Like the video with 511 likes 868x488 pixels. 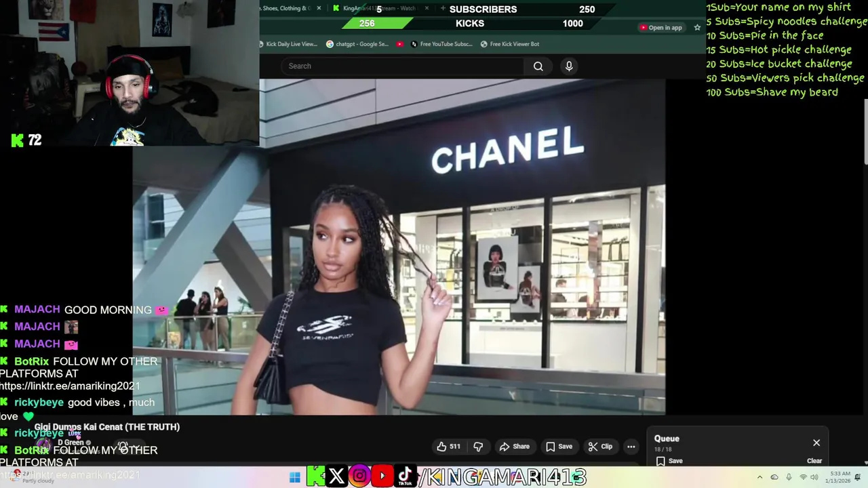[x=449, y=447]
